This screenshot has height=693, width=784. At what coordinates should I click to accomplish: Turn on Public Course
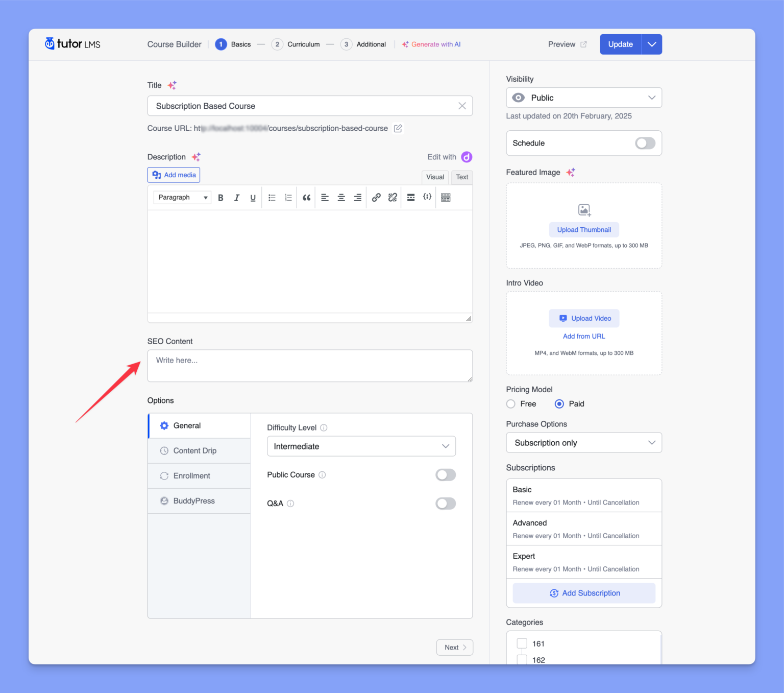coord(445,474)
